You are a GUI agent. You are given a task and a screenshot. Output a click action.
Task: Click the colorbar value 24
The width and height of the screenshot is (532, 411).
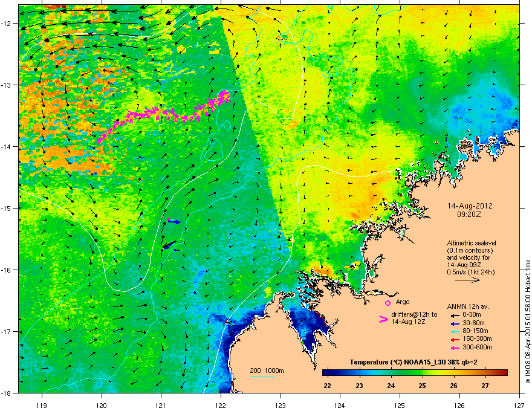pos(391,386)
